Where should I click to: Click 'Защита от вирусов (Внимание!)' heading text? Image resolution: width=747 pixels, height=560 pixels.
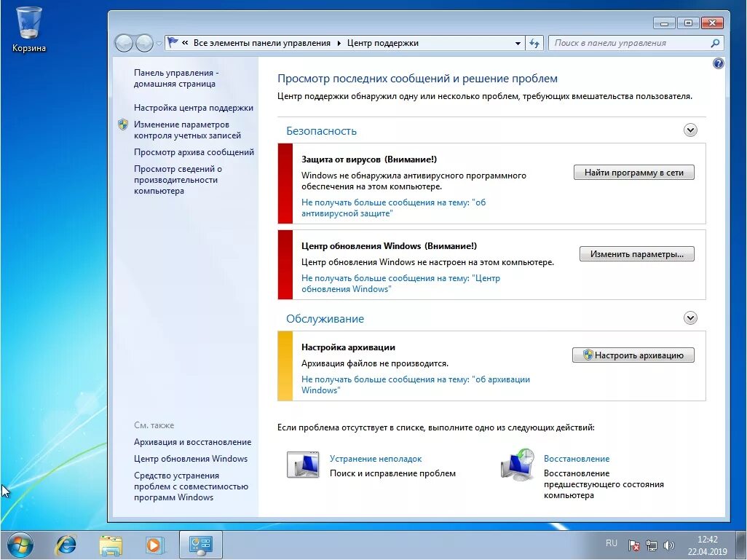click(x=369, y=159)
